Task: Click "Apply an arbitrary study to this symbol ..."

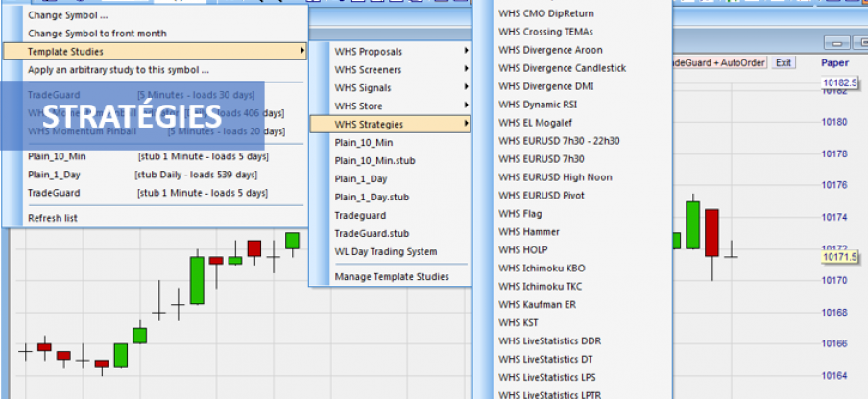Action: 155,70
